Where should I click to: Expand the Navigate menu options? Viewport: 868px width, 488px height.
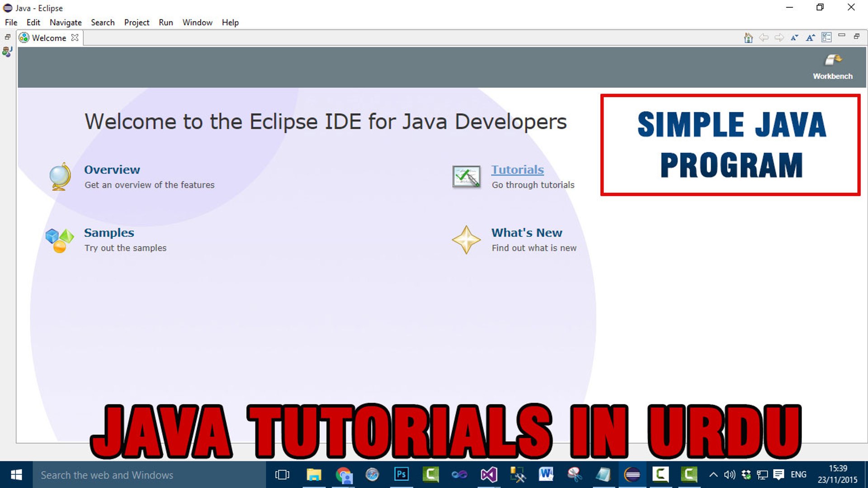pyautogui.click(x=65, y=22)
